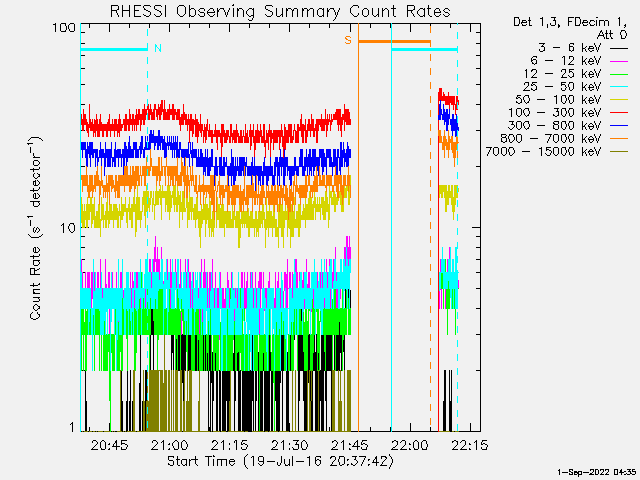
Task: Click the 'Count Rate (s-1 detector-1)' axis title
Action: 35,228
